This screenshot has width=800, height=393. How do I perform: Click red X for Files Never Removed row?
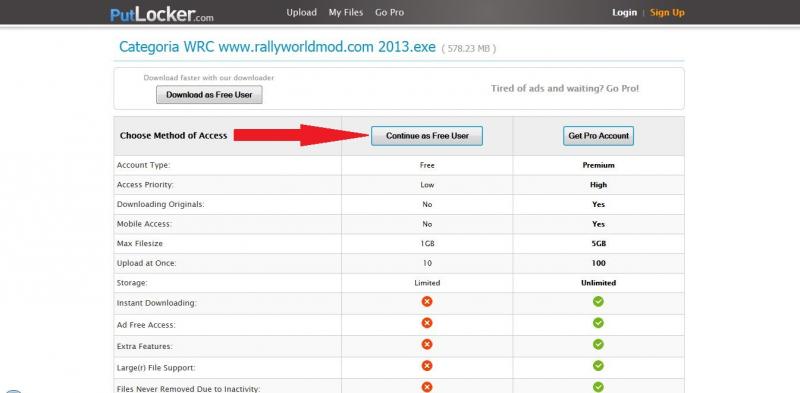pos(427,387)
